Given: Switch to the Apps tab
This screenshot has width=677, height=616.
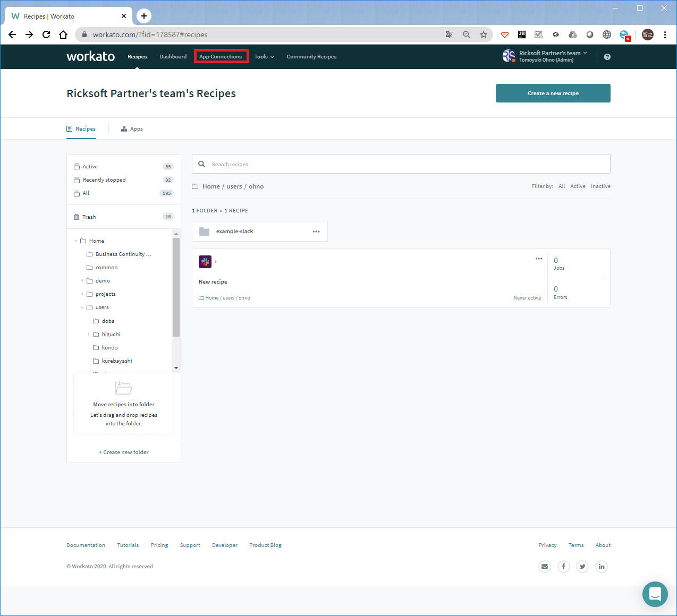Looking at the screenshot, I should [x=132, y=129].
